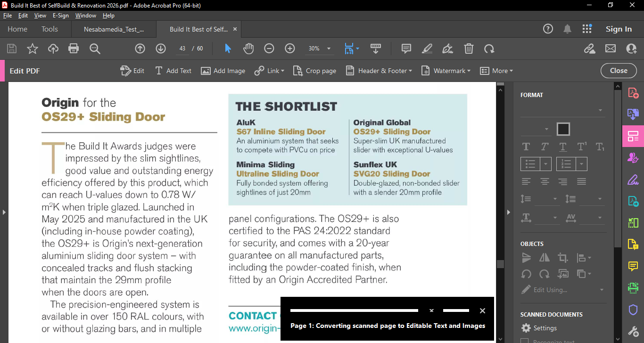
Task: Click the highlight text marker icon
Action: tap(427, 49)
